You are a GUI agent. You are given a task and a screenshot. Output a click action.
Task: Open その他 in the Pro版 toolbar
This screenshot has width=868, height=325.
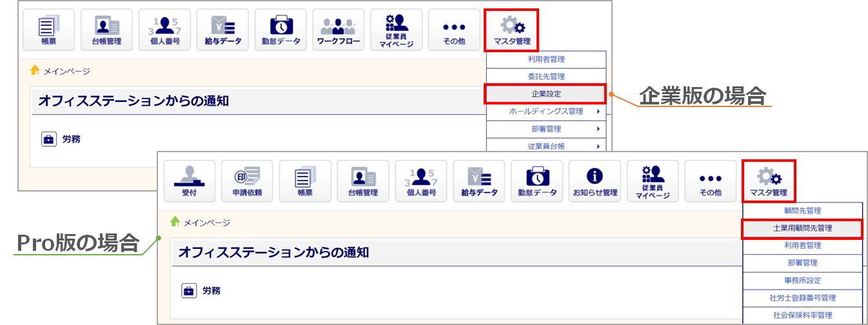point(711,181)
